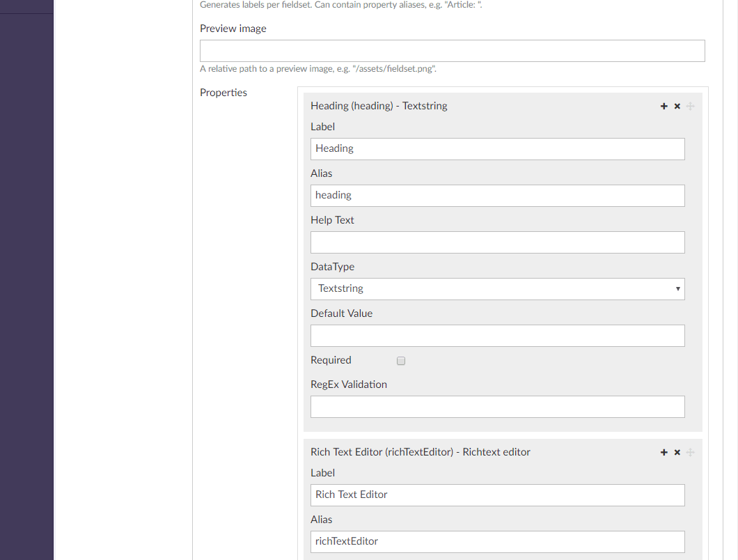The height and width of the screenshot is (560, 738).
Task: Focus the Preview image path field
Action: pos(453,51)
